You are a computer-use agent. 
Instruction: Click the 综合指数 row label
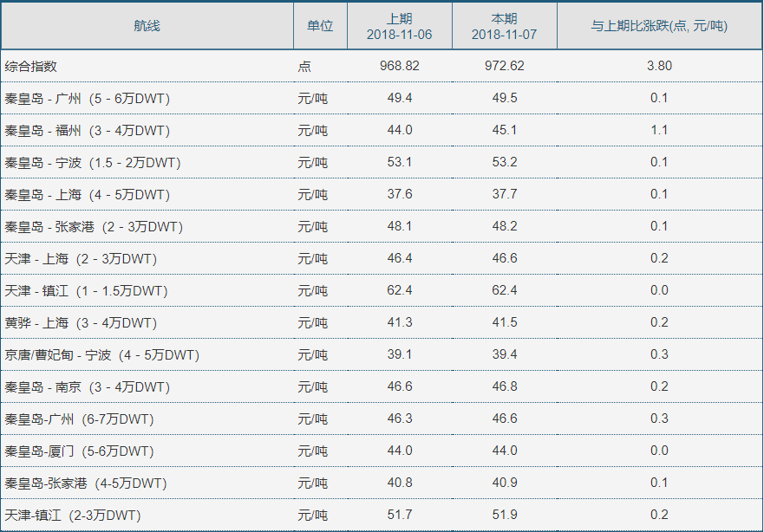[x=31, y=66]
